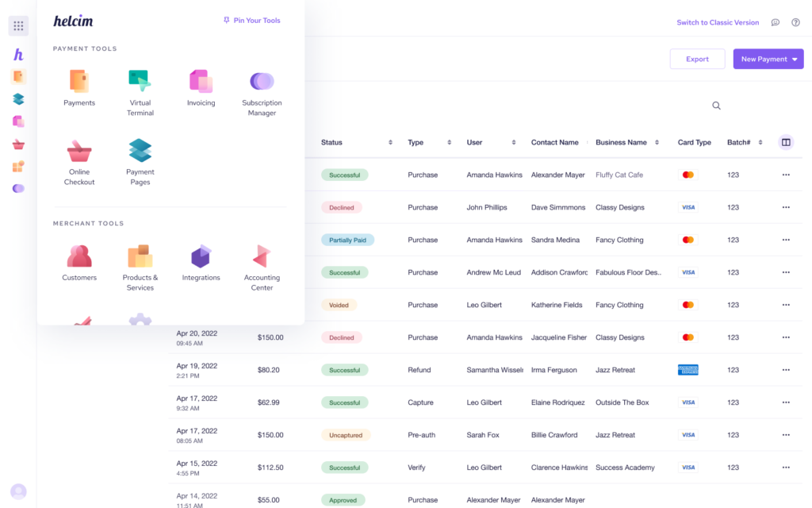812x508 pixels.
Task: Open the user avatar in sidebar
Action: pyautogui.click(x=18, y=491)
